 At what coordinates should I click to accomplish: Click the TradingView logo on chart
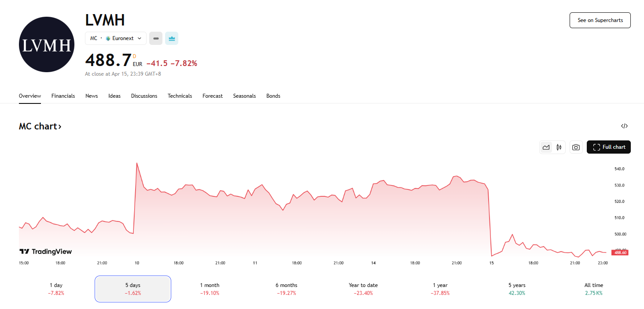pyautogui.click(x=45, y=251)
